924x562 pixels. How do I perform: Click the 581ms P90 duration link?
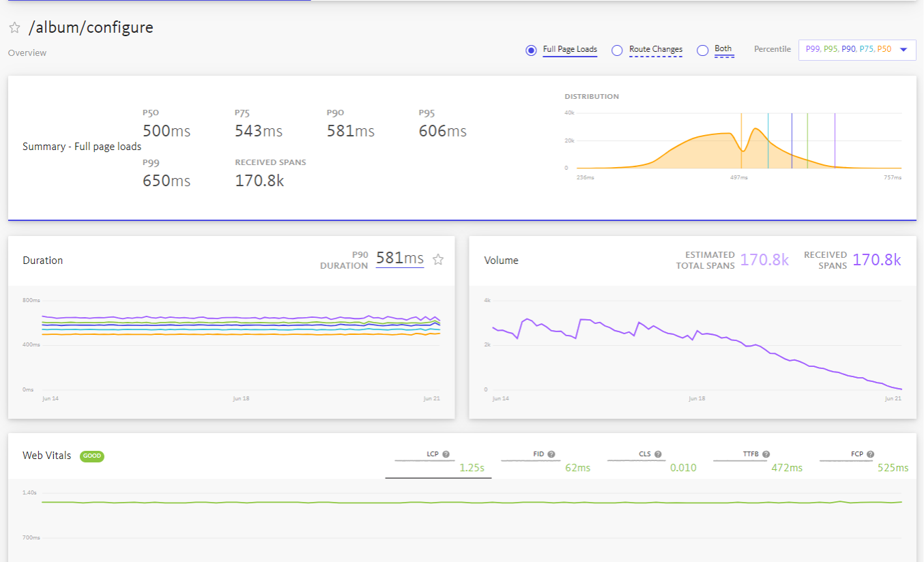coord(400,258)
